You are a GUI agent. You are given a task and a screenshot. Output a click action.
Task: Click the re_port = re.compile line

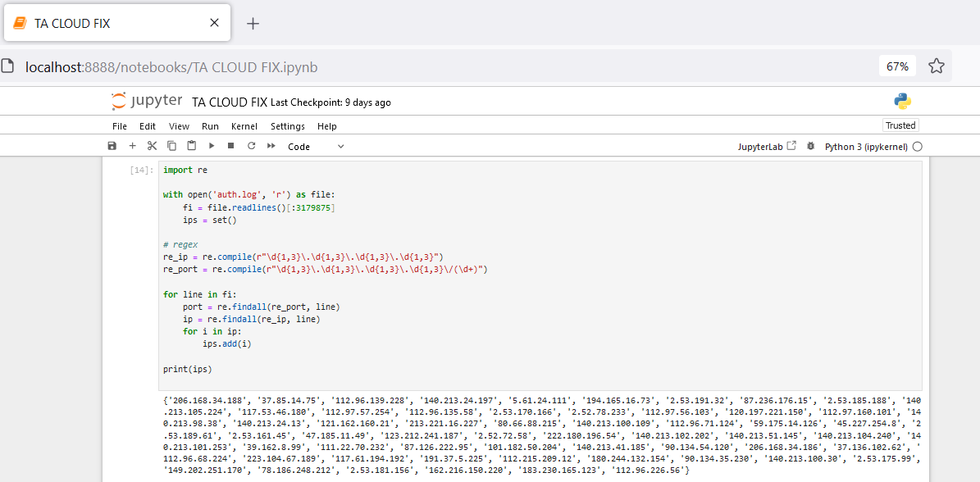(325, 270)
